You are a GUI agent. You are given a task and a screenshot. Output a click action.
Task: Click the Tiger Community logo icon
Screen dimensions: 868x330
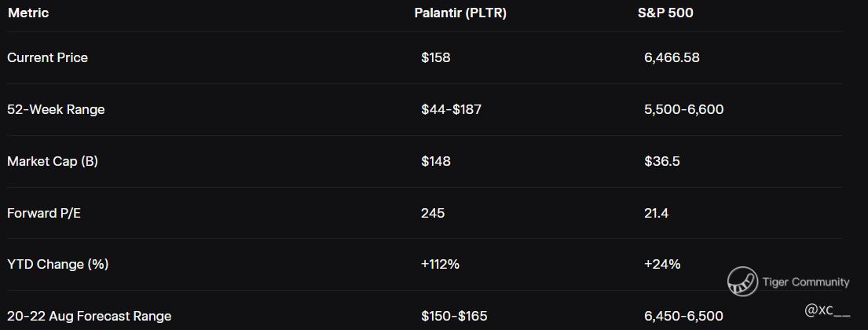[x=742, y=281]
